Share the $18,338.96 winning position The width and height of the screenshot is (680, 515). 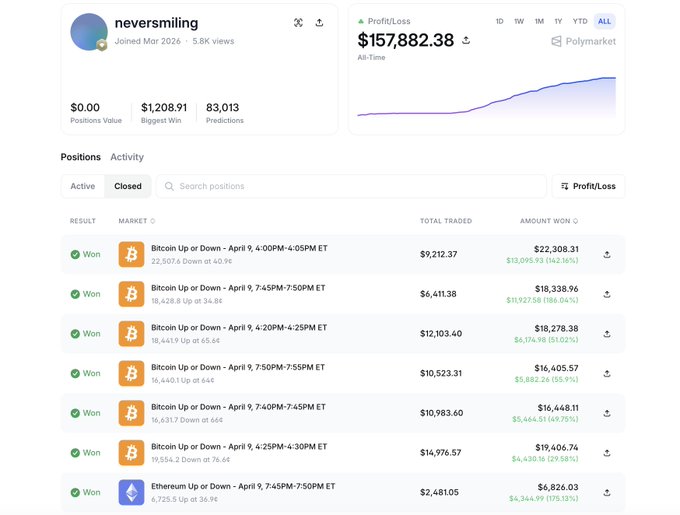click(607, 294)
